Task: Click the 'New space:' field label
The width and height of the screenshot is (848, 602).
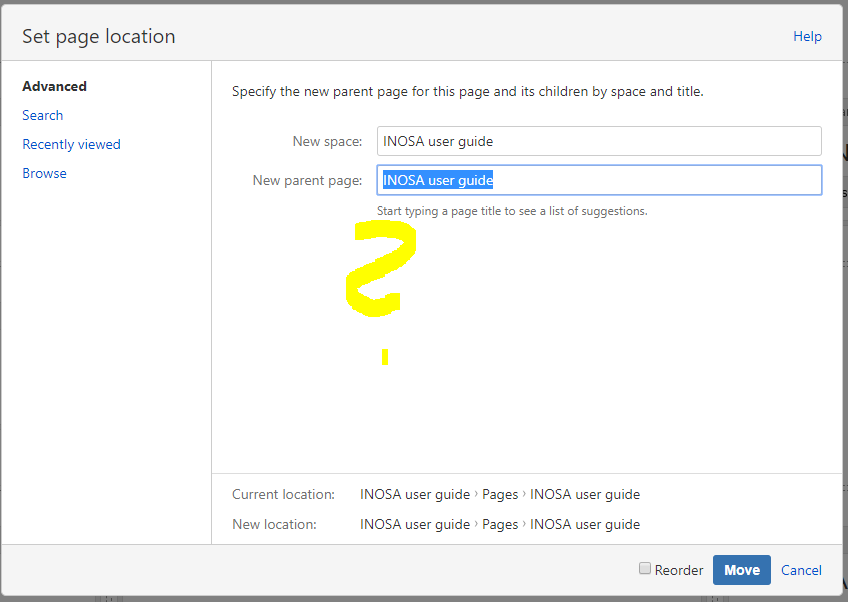Action: [327, 141]
